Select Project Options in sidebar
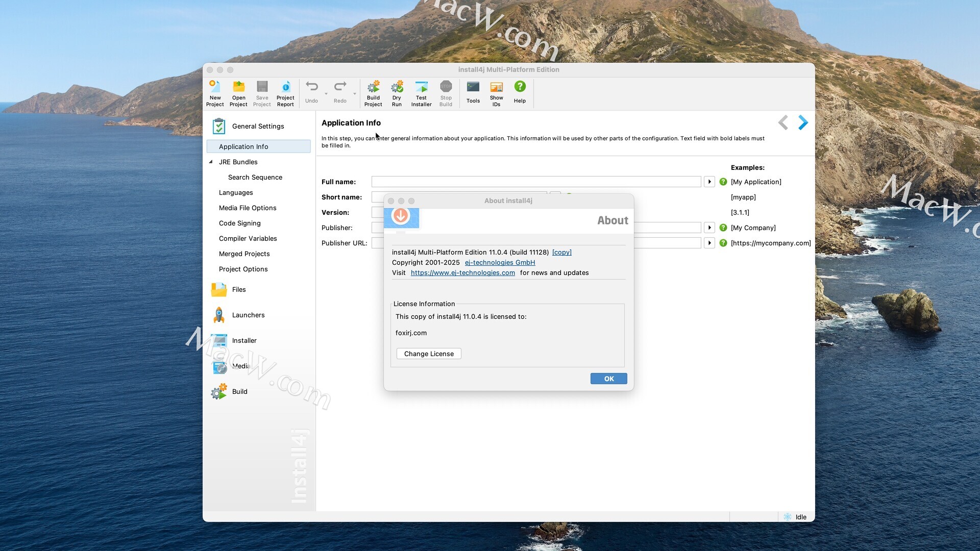Image resolution: width=980 pixels, height=551 pixels. [x=243, y=269]
